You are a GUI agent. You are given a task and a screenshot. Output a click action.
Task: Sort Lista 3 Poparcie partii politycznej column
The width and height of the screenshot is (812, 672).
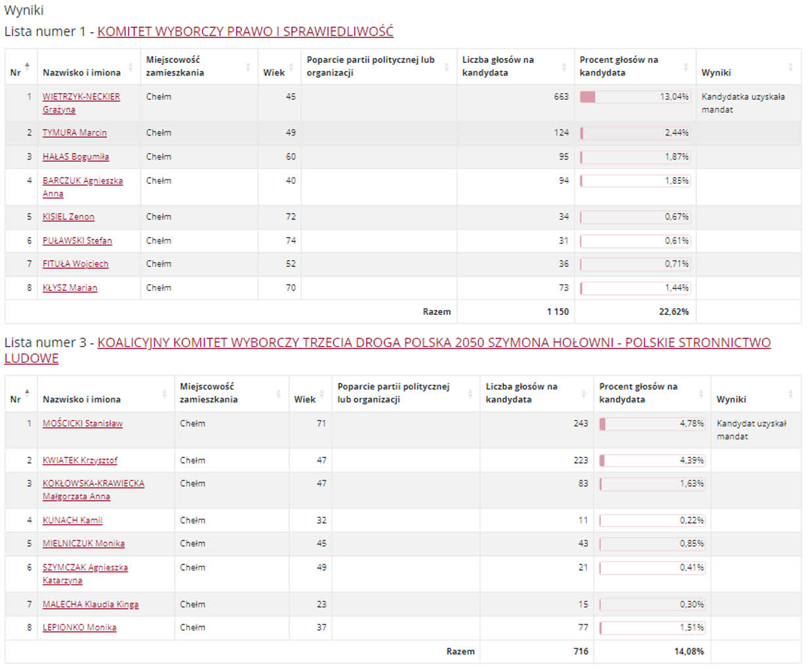click(x=470, y=393)
